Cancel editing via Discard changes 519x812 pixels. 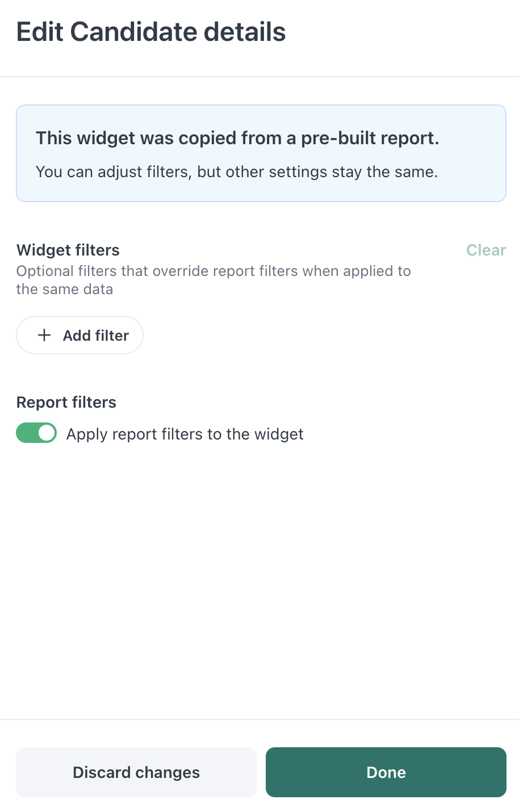click(136, 772)
